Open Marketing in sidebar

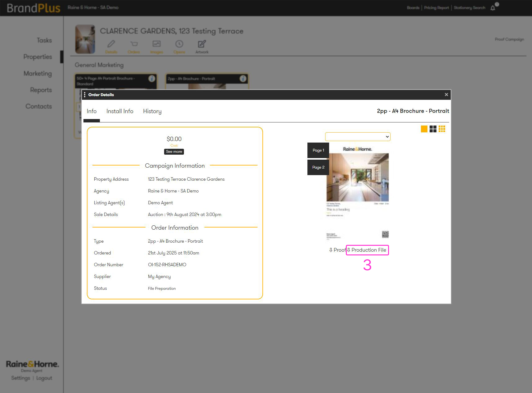point(38,73)
